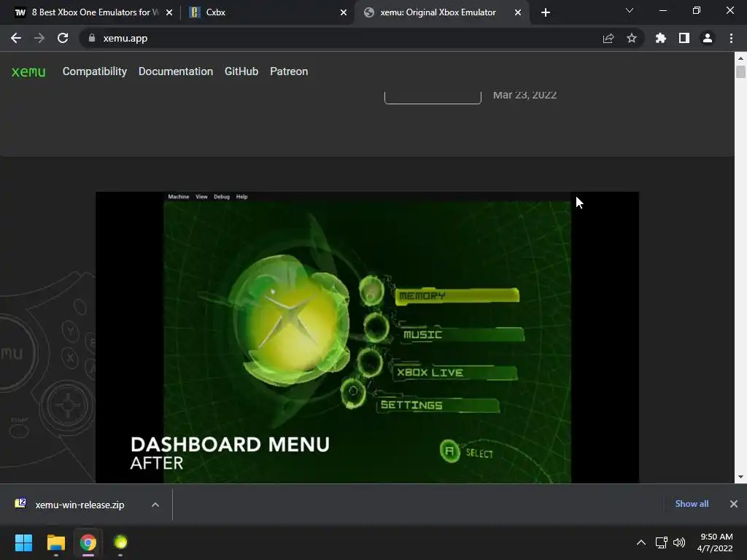The height and width of the screenshot is (560, 747).
Task: Open network status tray icon
Action: click(661, 542)
